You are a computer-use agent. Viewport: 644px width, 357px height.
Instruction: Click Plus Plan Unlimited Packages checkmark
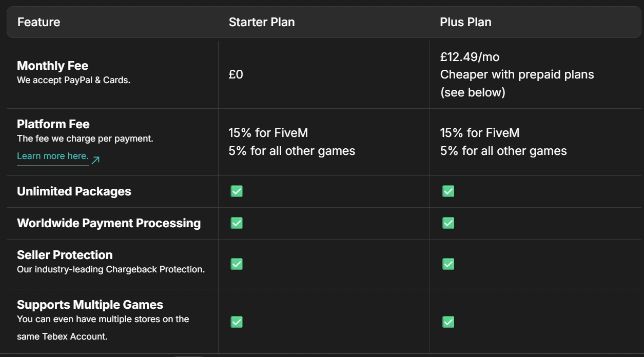(x=448, y=191)
